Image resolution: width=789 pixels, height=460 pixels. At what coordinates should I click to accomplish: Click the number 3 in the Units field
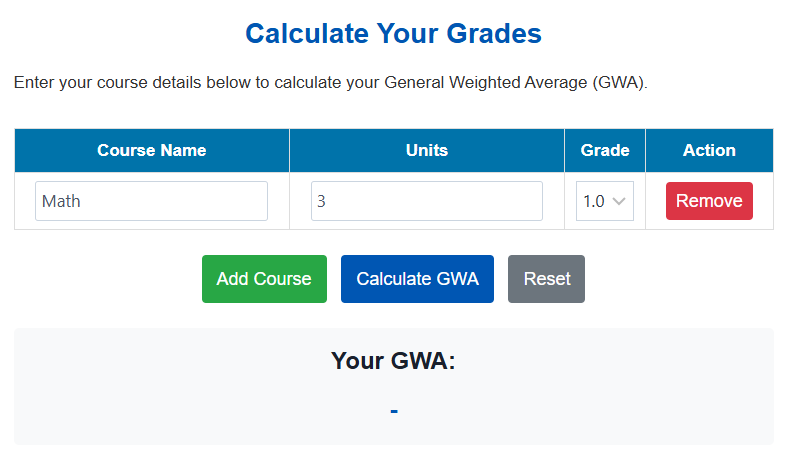coord(321,201)
